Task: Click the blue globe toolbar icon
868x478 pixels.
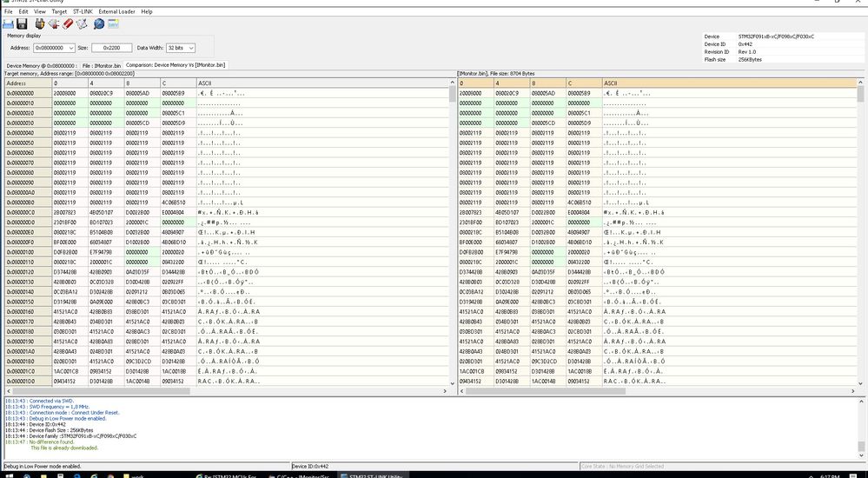Action: (x=99, y=23)
